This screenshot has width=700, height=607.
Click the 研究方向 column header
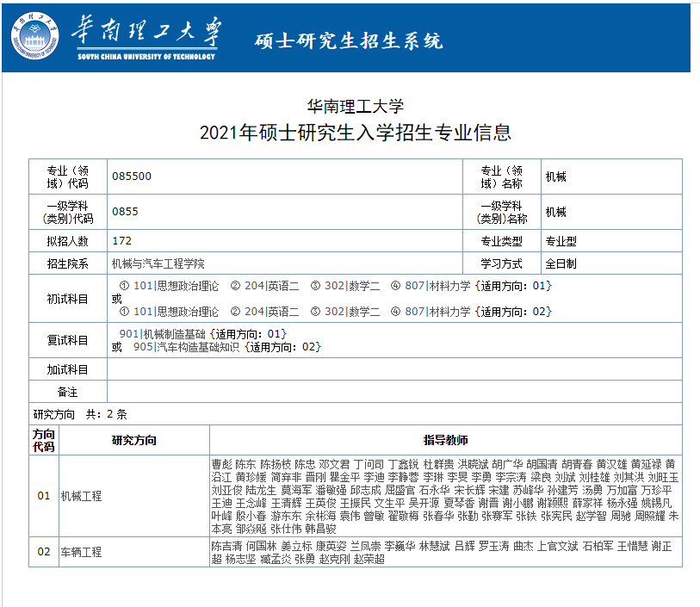pos(134,440)
